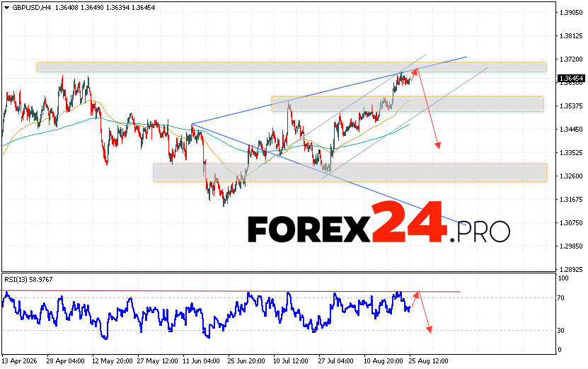Click the 28 Apr 04:00 time label
The width and height of the screenshot is (588, 369).
pyautogui.click(x=65, y=361)
